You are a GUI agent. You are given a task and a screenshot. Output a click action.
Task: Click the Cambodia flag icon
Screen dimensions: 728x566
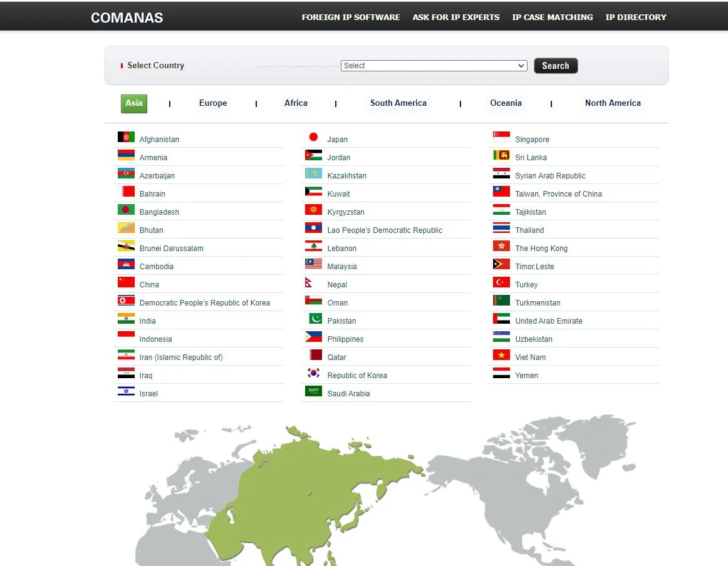(126, 264)
